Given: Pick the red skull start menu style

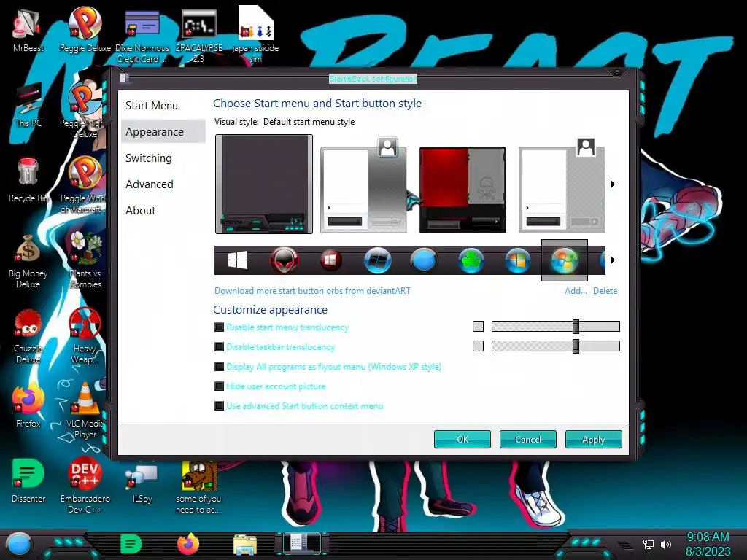Looking at the screenshot, I should (462, 190).
